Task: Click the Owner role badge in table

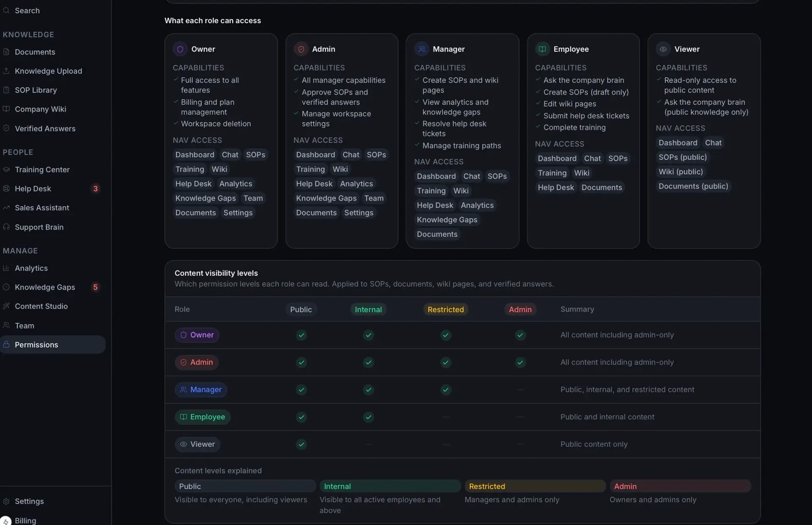Action: pos(197,335)
